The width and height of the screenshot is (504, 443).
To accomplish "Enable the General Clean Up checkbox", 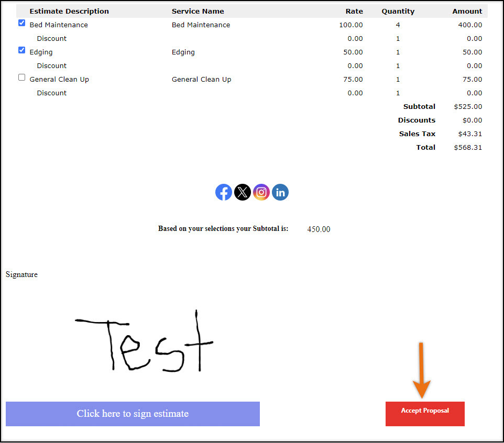I will (21, 77).
